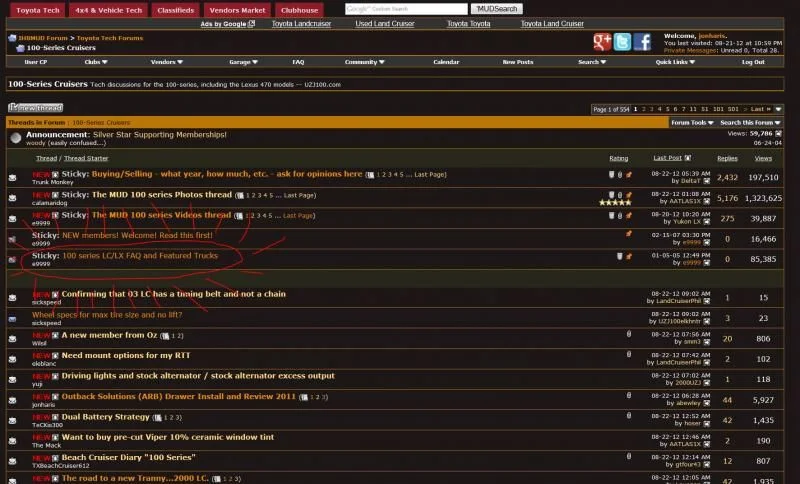Sort threads by Replies column

click(727, 159)
